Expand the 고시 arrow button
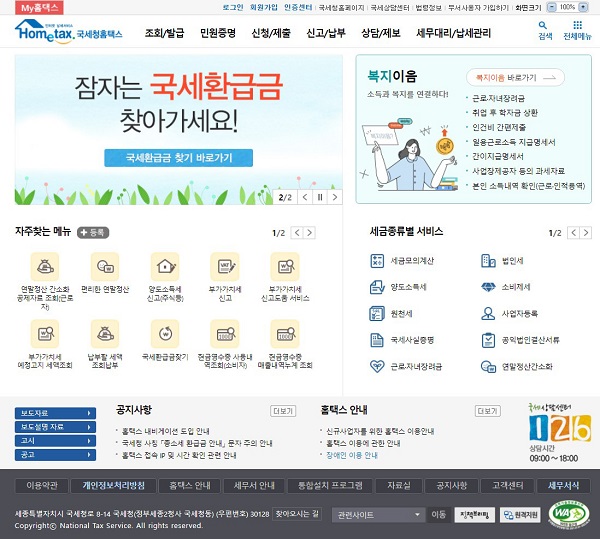Viewport: 600px width, 539px height. pyautogui.click(x=89, y=441)
